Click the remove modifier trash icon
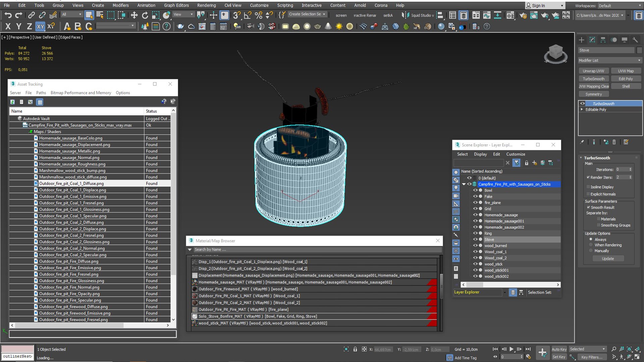The height and width of the screenshot is (362, 644). [x=614, y=142]
